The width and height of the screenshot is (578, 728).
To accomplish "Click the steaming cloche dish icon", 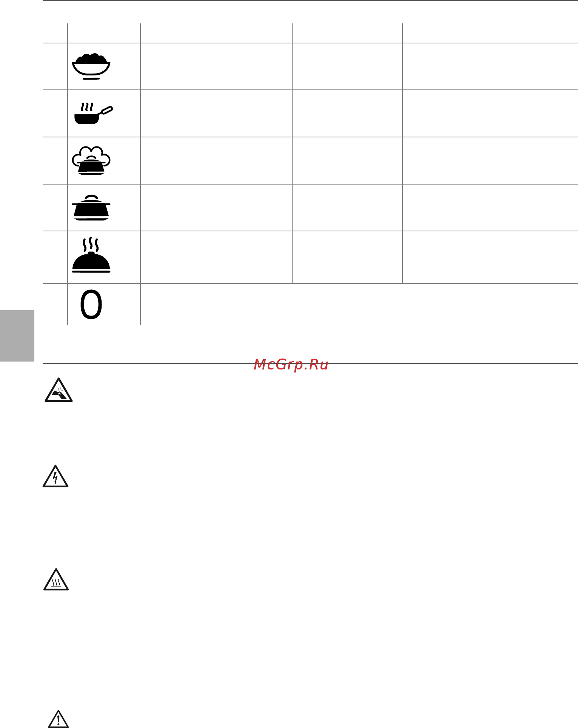I will pyautogui.click(x=91, y=255).
